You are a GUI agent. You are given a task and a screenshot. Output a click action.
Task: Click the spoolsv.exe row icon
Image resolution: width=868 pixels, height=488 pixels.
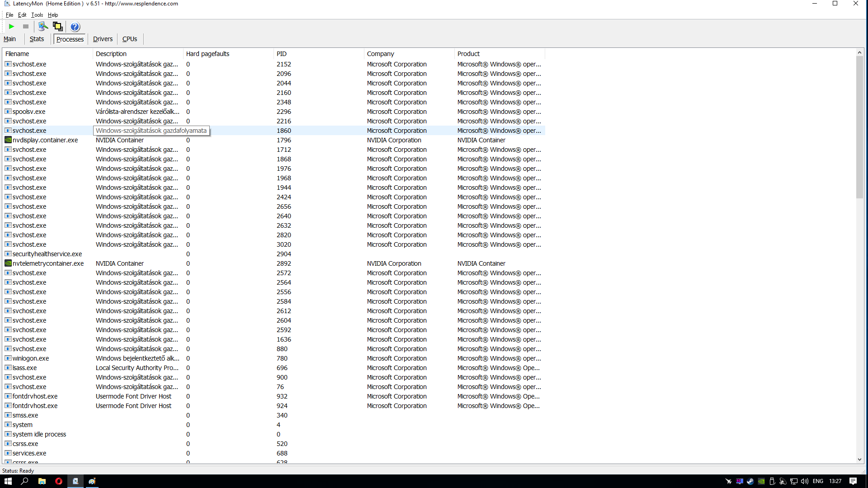click(8, 112)
